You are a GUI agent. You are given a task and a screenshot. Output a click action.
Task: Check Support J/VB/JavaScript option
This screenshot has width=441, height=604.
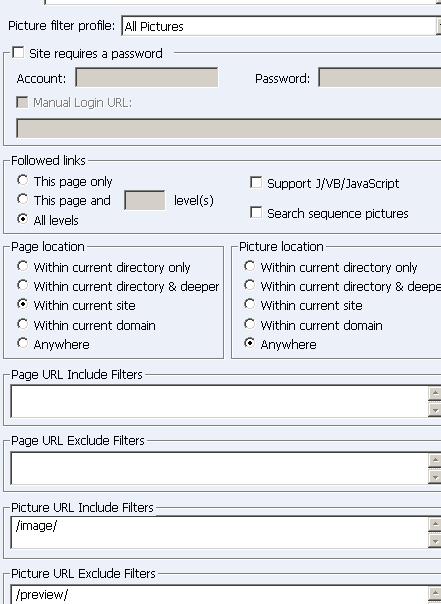pos(256,183)
